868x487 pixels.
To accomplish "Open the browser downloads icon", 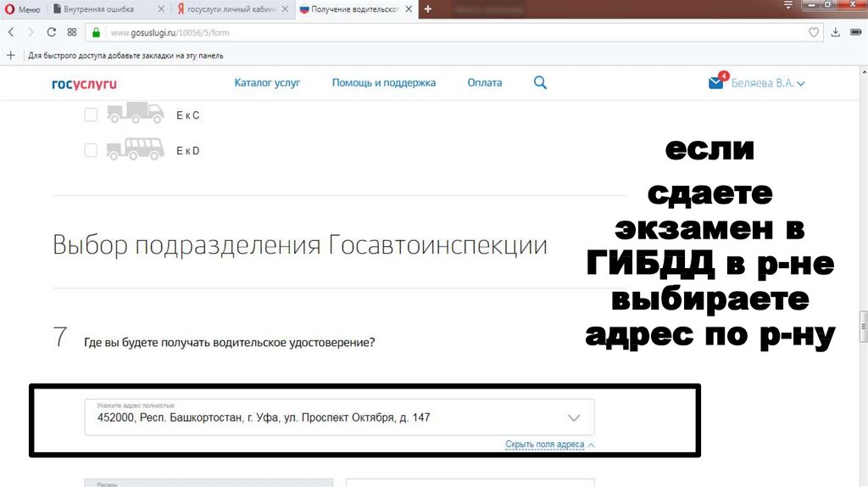I will coord(836,32).
